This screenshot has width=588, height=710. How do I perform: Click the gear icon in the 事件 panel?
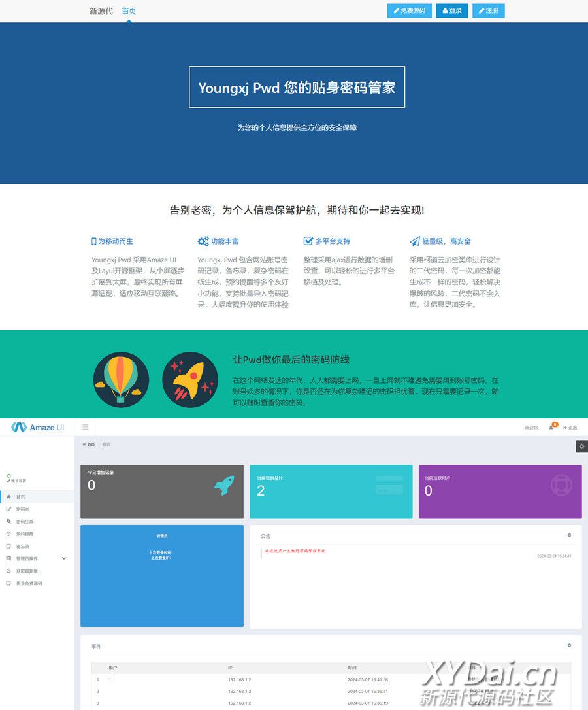tap(569, 645)
